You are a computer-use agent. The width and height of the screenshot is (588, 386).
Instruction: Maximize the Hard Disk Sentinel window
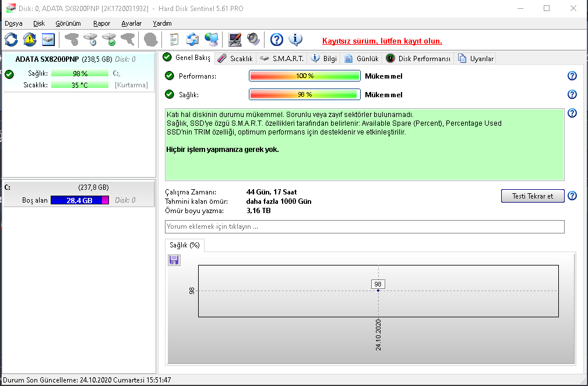[547, 8]
